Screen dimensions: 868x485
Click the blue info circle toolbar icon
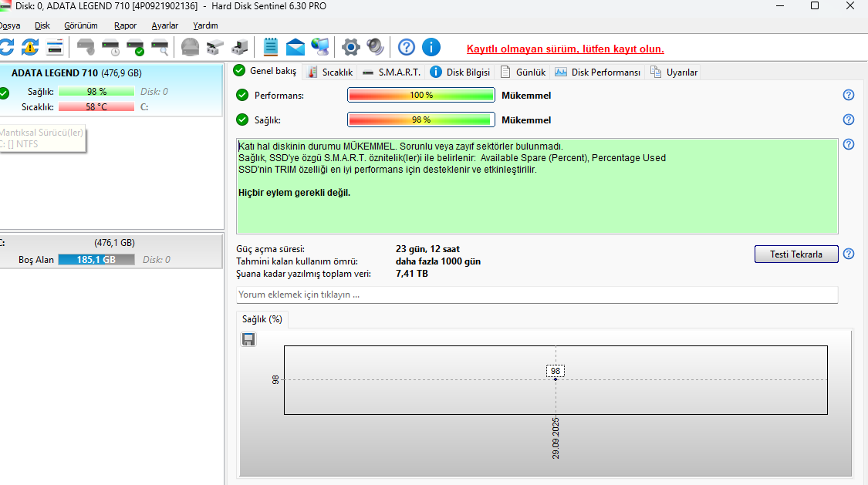click(x=431, y=48)
